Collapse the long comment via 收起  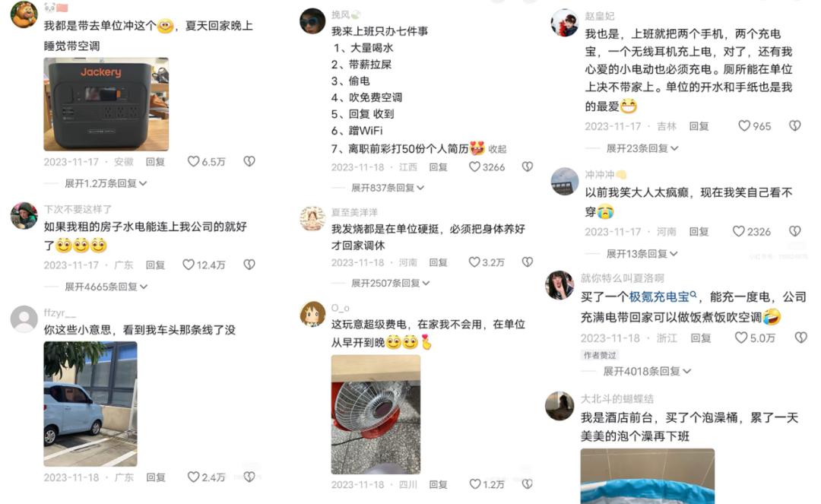point(497,149)
